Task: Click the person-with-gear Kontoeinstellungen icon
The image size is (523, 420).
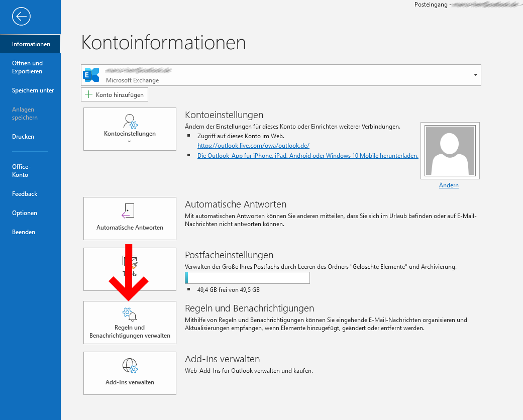Action: (130, 122)
